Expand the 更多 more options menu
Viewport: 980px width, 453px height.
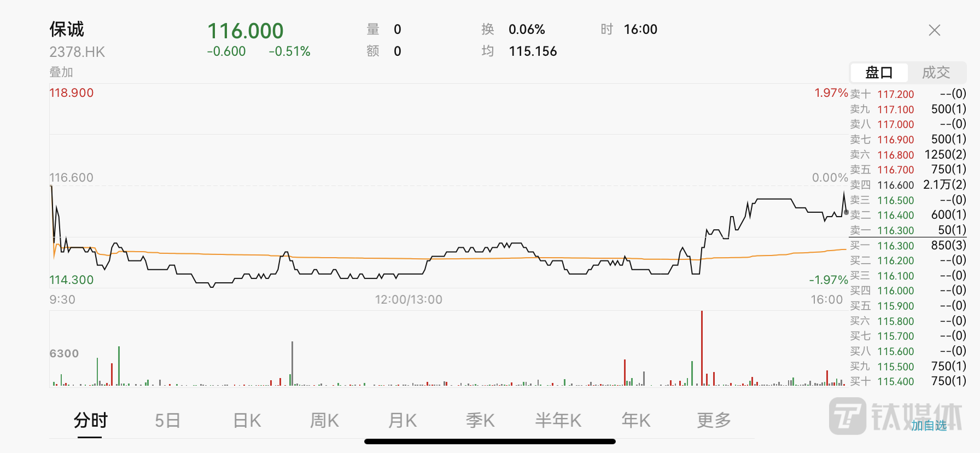coord(714,420)
